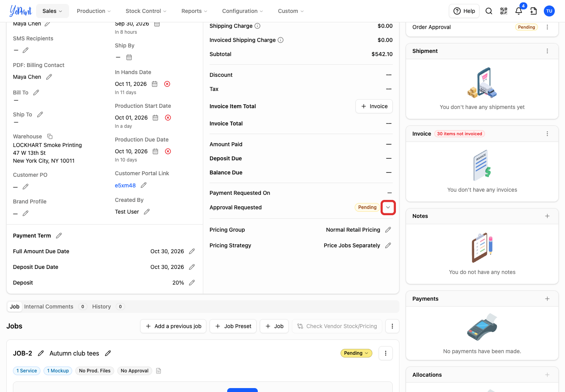This screenshot has height=392, width=565.
Task: Open Jobs section more options
Action: point(392,326)
